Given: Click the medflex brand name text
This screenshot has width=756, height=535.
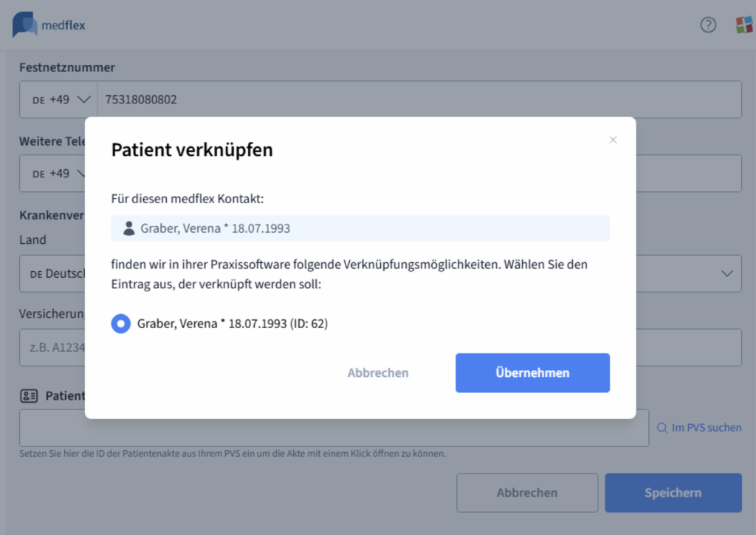Looking at the screenshot, I should pyautogui.click(x=63, y=25).
